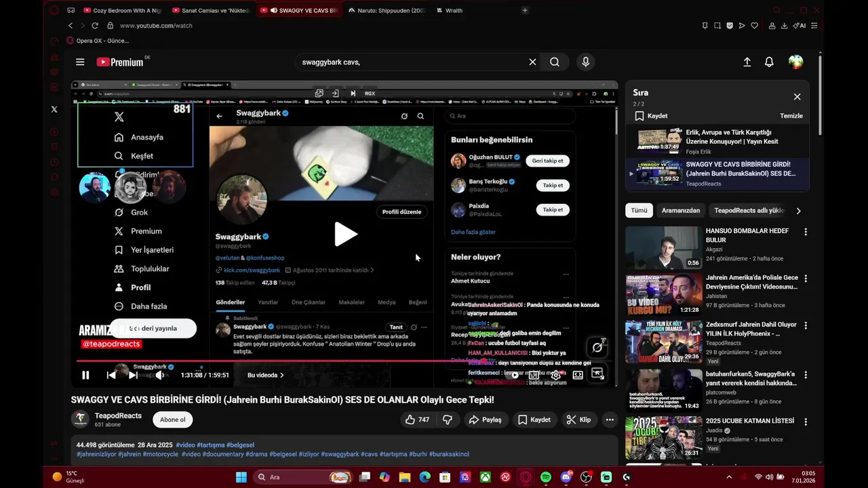Viewport: 868px width, 488px height.
Task: Pause the video playback
Action: (85, 375)
